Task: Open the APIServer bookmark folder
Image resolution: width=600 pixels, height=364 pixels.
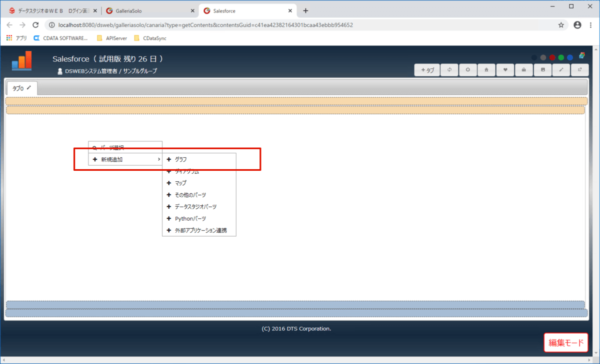Action: [x=112, y=38]
